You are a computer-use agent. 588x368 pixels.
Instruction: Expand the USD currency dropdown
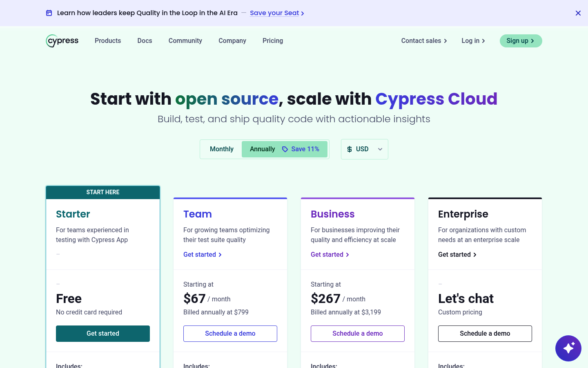(365, 149)
